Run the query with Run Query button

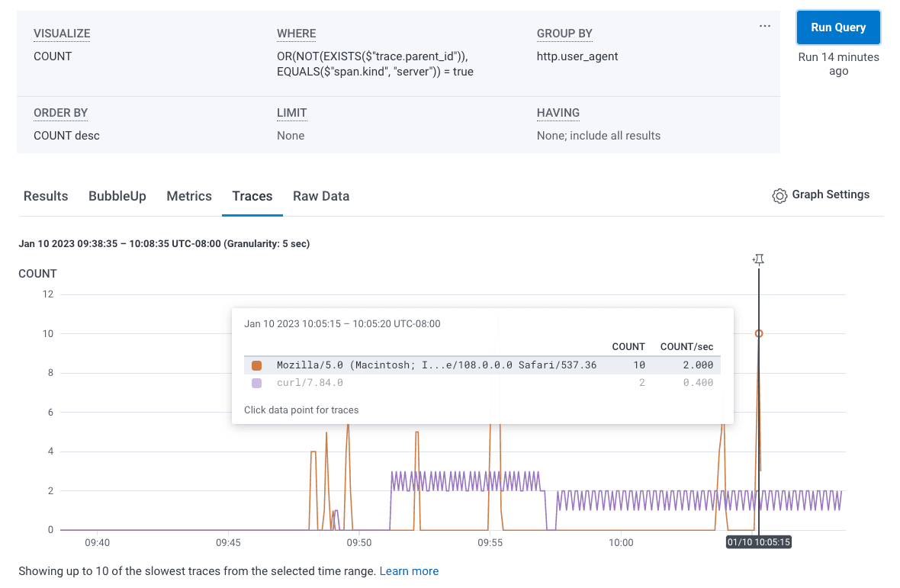837,27
